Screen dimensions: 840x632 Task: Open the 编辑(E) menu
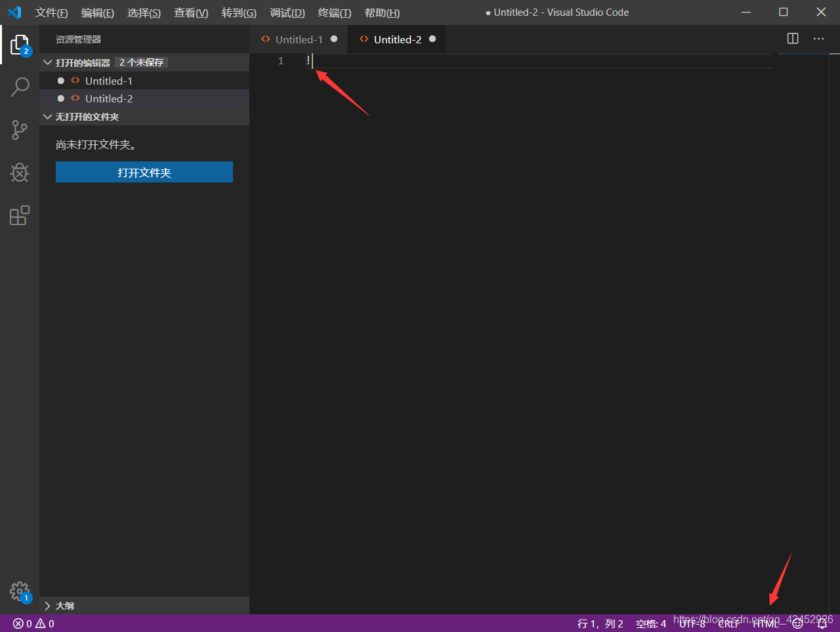(97, 13)
